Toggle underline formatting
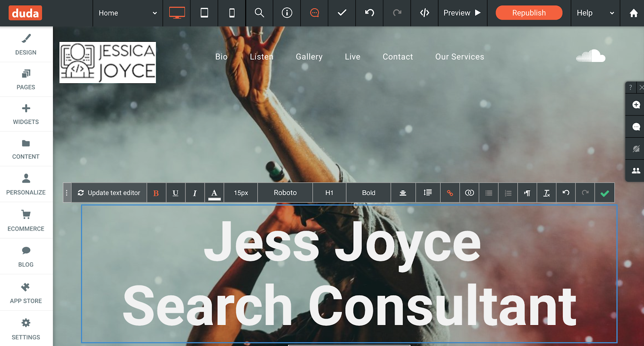 [x=175, y=193]
